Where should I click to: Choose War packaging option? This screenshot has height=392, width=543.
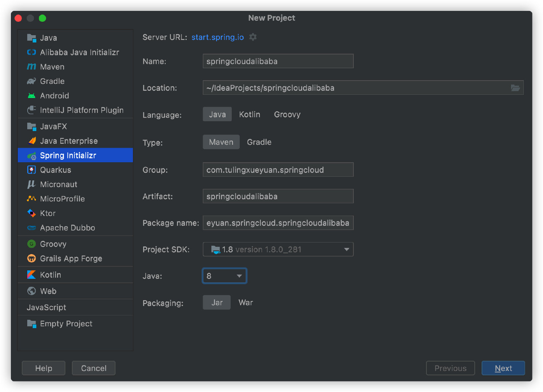[x=246, y=303]
